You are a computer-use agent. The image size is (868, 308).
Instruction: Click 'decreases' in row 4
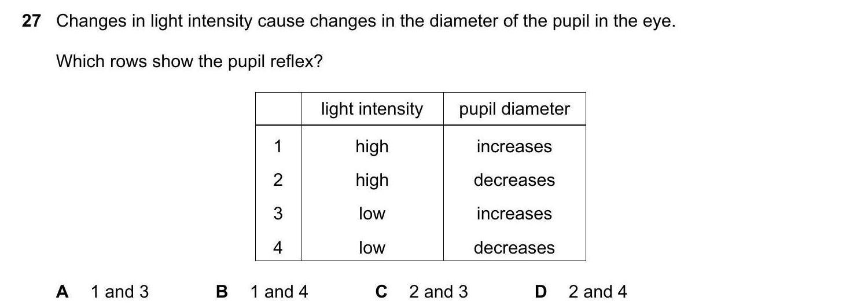tap(514, 248)
